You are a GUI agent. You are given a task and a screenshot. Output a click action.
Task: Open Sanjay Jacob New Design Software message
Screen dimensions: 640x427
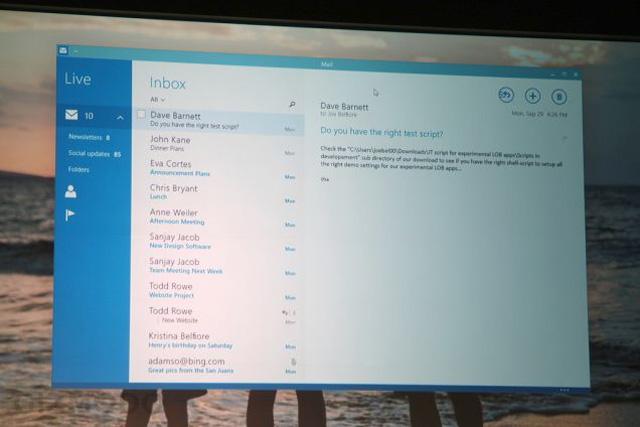[x=218, y=242]
